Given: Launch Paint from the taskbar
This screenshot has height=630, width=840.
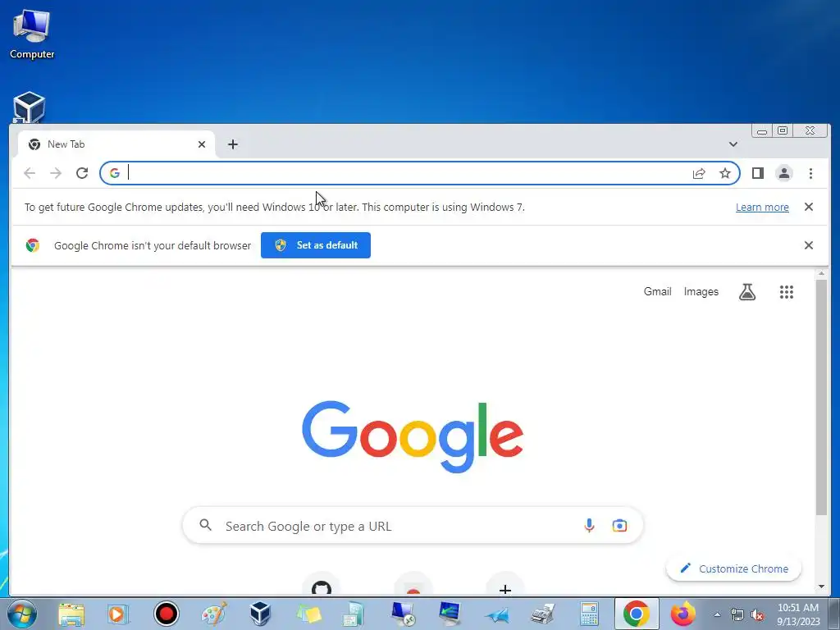Looking at the screenshot, I should point(214,614).
